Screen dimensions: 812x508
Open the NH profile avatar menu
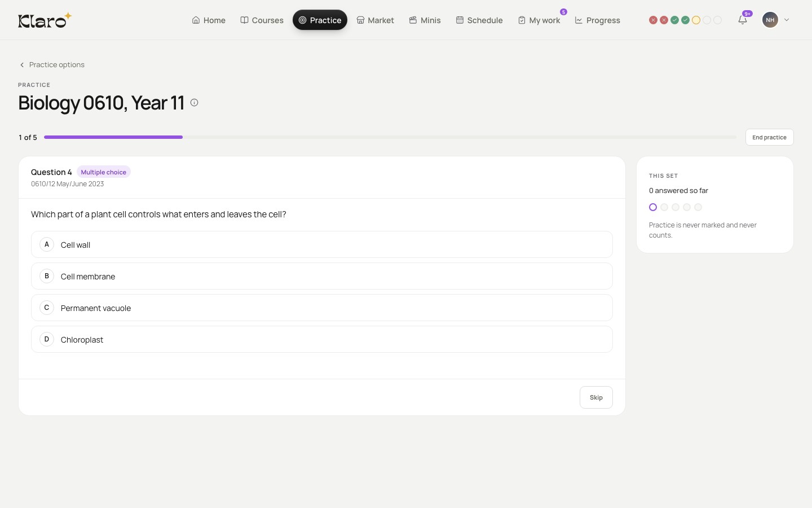pos(770,20)
